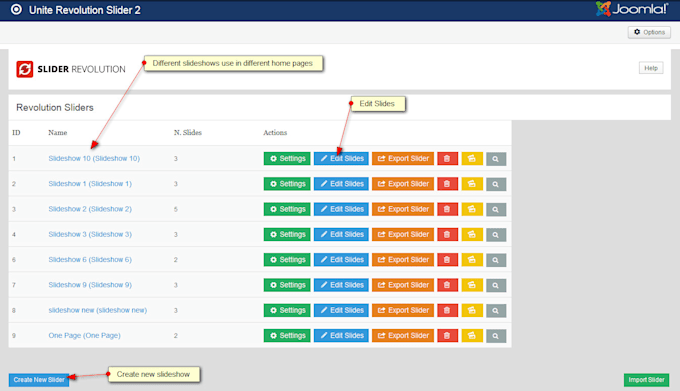Screen dimensions: 680x391
Task: Click the Joomla! logo
Action: click(x=631, y=9)
